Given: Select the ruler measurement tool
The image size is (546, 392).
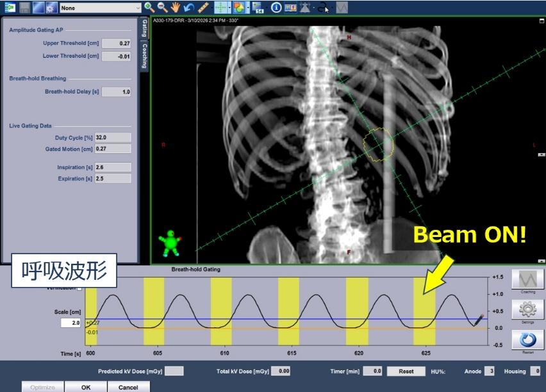Looking at the screenshot, I should 203,8.
